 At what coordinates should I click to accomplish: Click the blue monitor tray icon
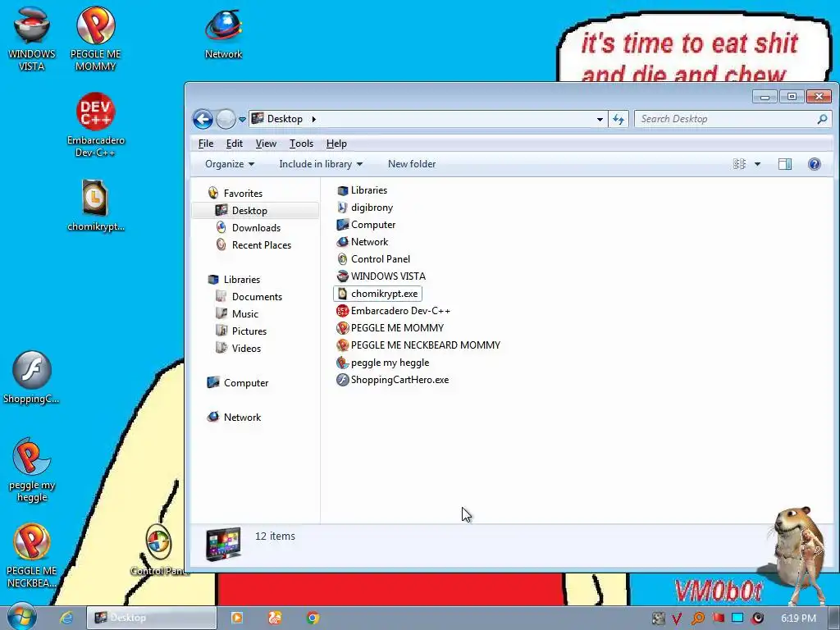point(737,618)
